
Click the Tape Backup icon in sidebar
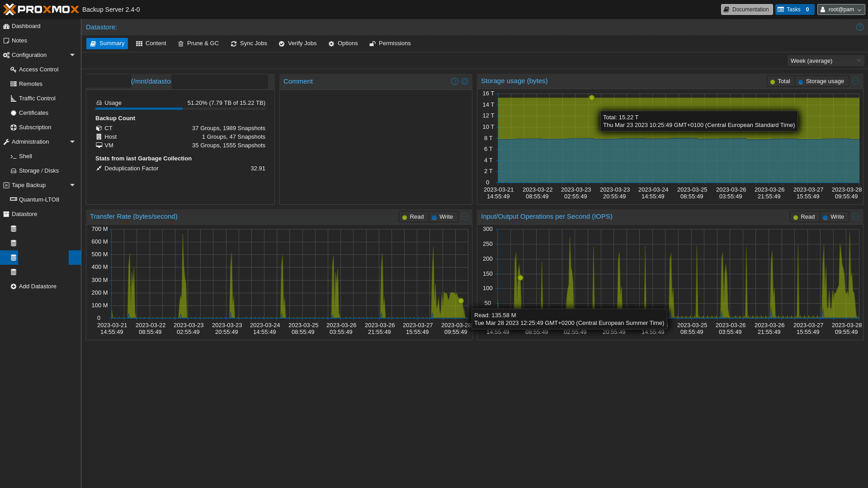(6, 184)
